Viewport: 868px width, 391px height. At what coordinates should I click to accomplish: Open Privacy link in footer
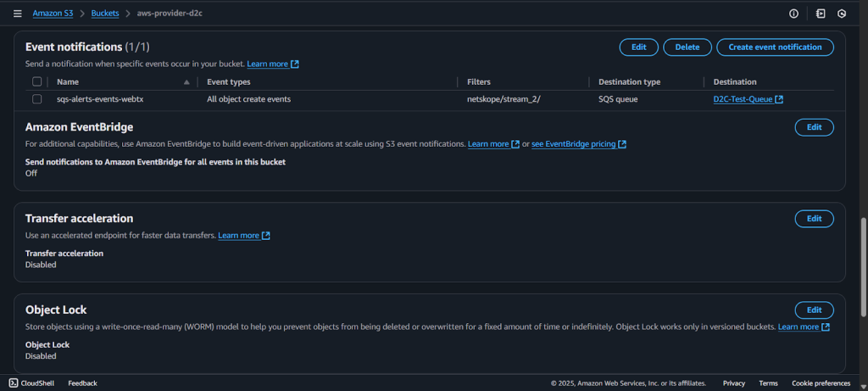734,383
